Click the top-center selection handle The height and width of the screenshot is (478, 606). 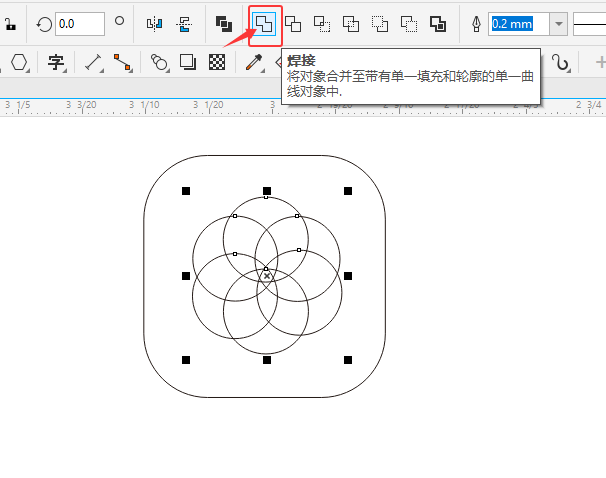[x=267, y=191]
